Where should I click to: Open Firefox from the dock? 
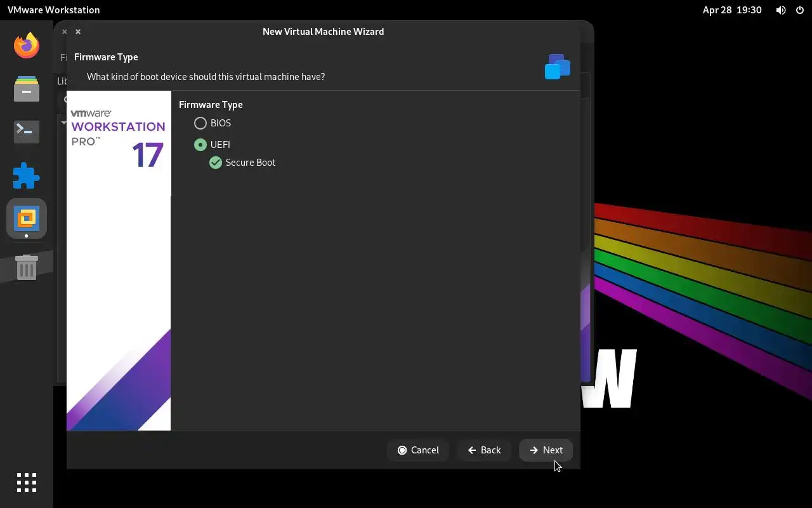click(27, 46)
